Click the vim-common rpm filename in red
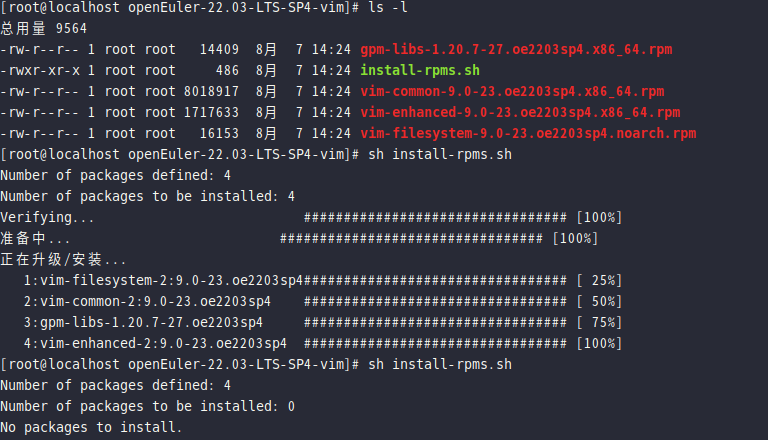This screenshot has height=440, width=768. (x=512, y=91)
